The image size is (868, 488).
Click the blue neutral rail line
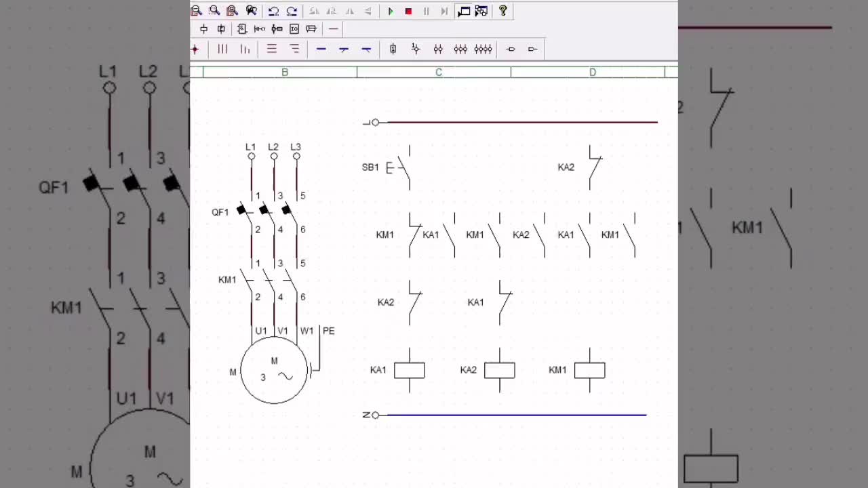516,415
